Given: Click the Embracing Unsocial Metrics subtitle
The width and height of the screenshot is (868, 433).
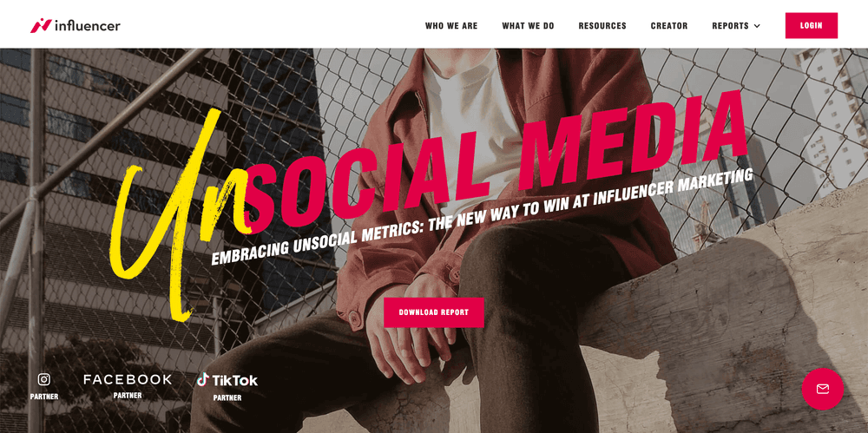Looking at the screenshot, I should tap(482, 217).
